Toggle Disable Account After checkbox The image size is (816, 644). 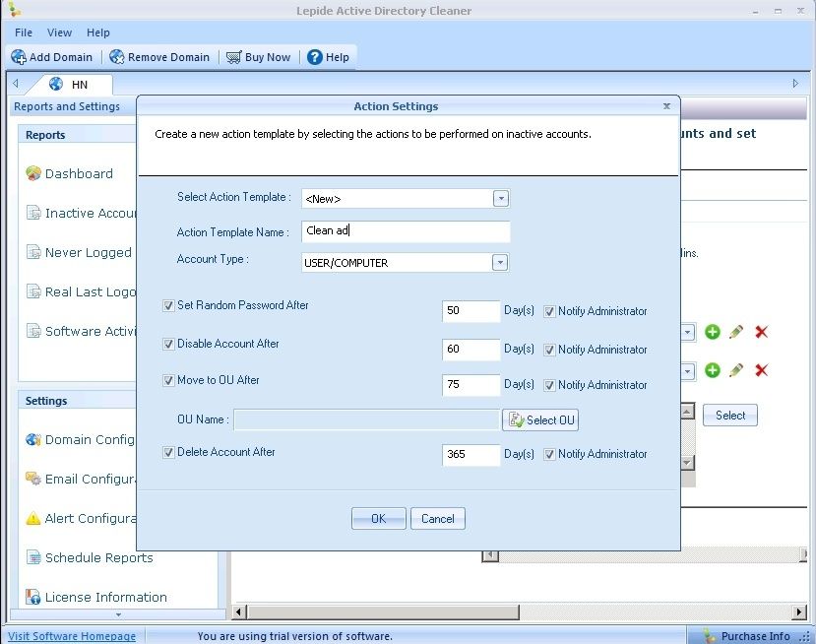tap(168, 344)
